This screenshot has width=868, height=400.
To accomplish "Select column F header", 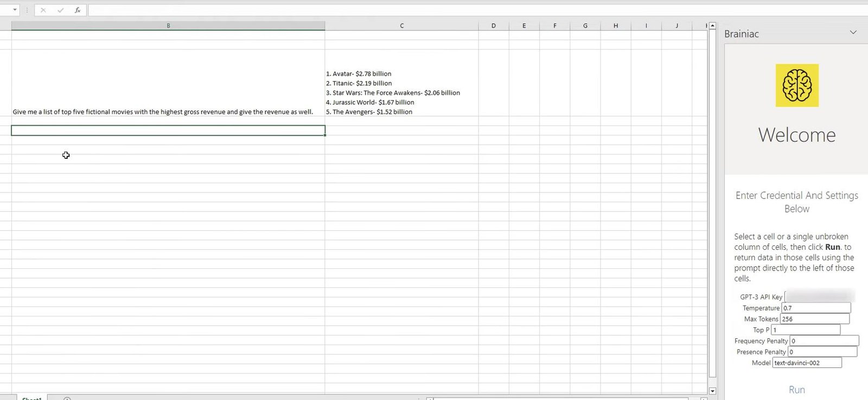I will 554,25.
